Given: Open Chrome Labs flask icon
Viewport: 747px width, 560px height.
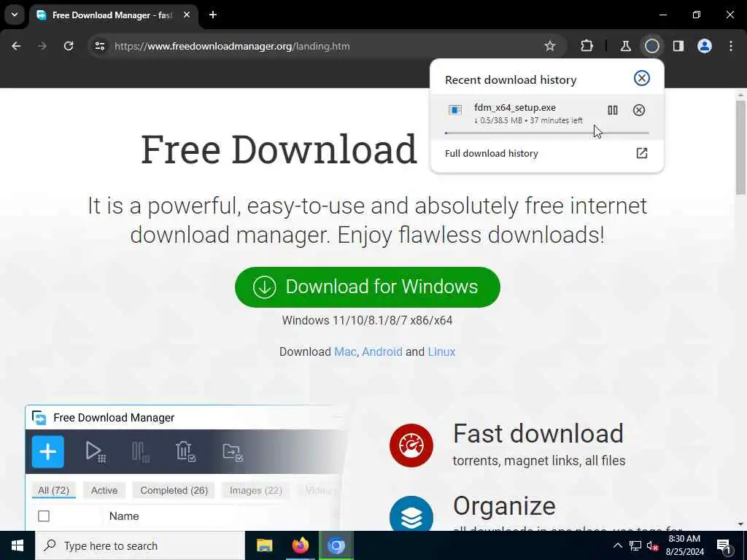Looking at the screenshot, I should [625, 46].
